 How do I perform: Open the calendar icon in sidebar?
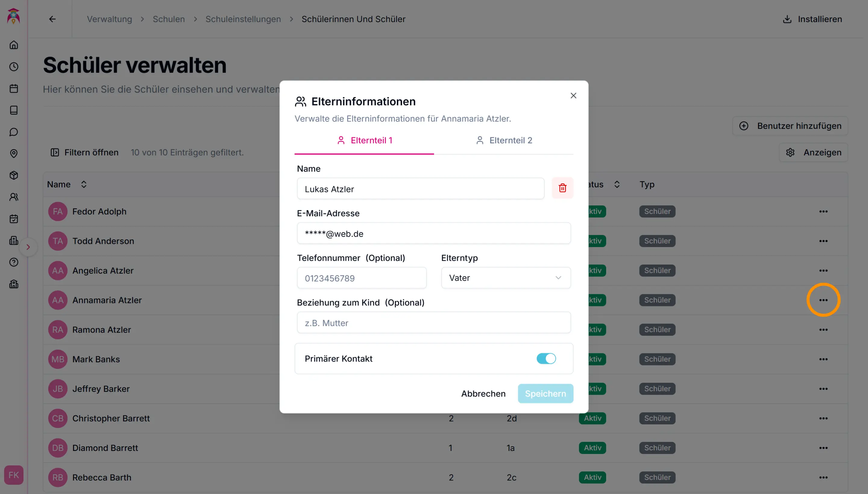click(x=14, y=89)
